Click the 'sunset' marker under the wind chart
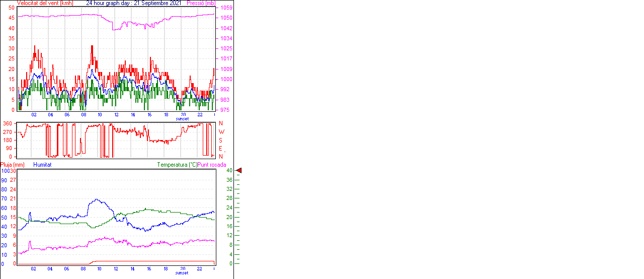Image resolution: width=644 pixels, height=279 pixels. pos(182,119)
